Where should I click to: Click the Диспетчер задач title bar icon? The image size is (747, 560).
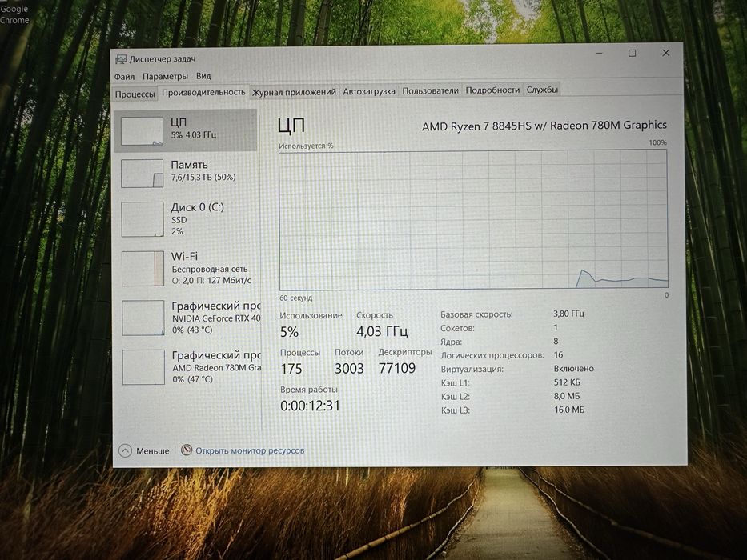click(x=121, y=59)
